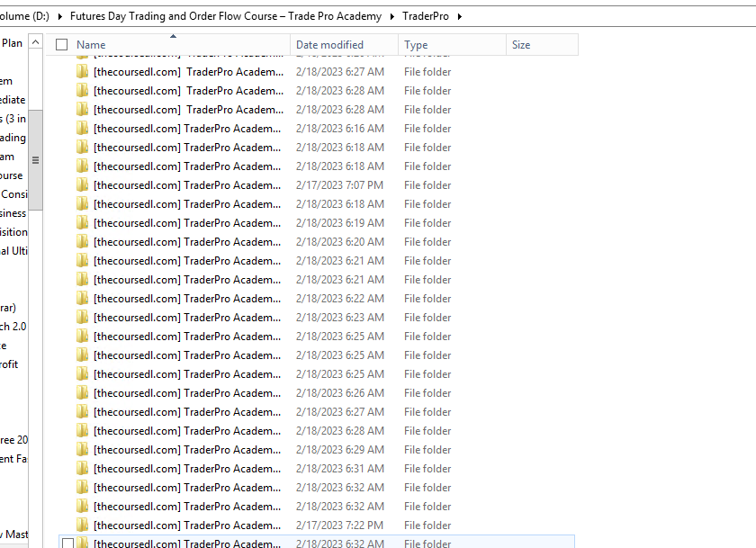Click folder icon in the 6:20 AM row
This screenshot has width=756, height=548.
83,241
